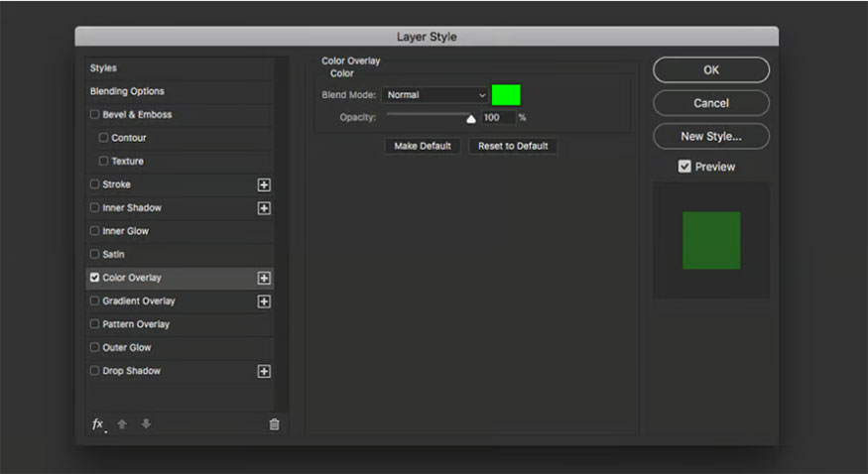The width and height of the screenshot is (868, 474).
Task: Add another Color Overlay with plus icon
Action: [264, 278]
